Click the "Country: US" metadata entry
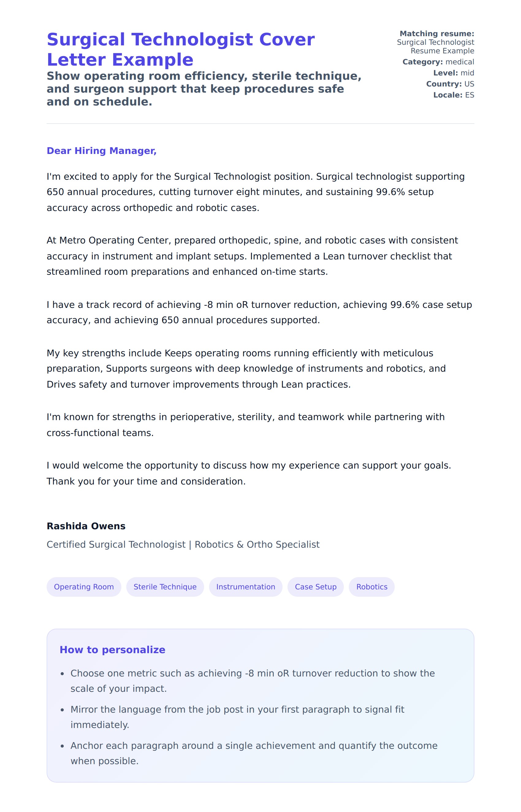 [x=450, y=84]
